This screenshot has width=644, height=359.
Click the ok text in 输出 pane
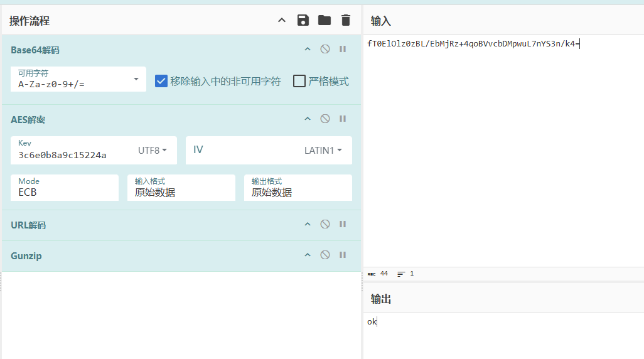coord(372,321)
